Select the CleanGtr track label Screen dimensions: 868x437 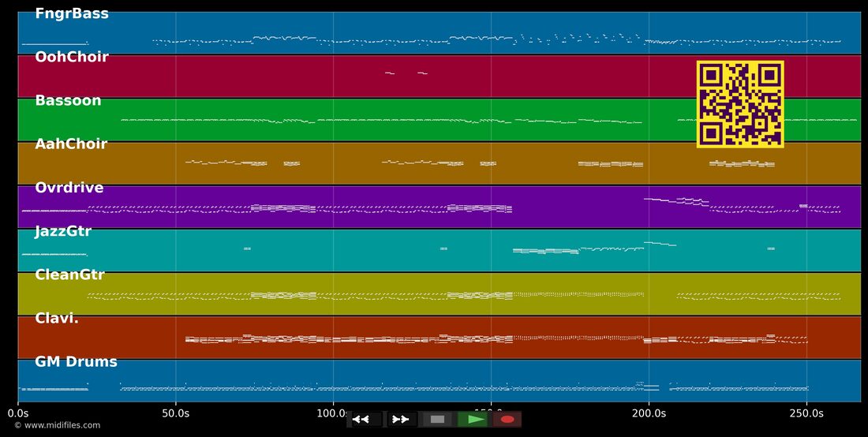pos(69,275)
